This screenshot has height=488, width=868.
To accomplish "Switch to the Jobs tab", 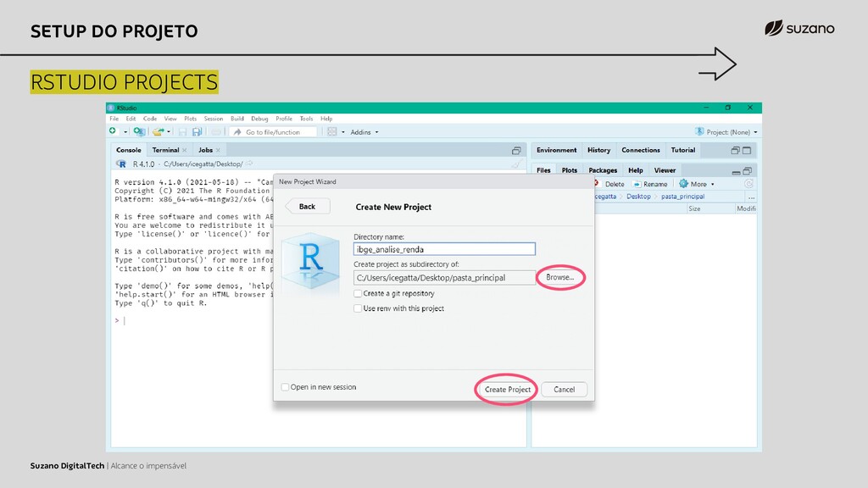I will pyautogui.click(x=205, y=150).
